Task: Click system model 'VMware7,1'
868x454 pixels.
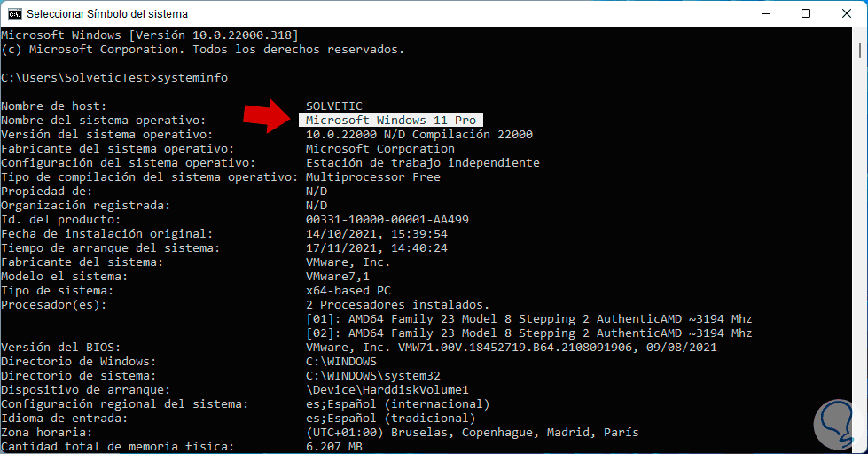Action: [337, 277]
